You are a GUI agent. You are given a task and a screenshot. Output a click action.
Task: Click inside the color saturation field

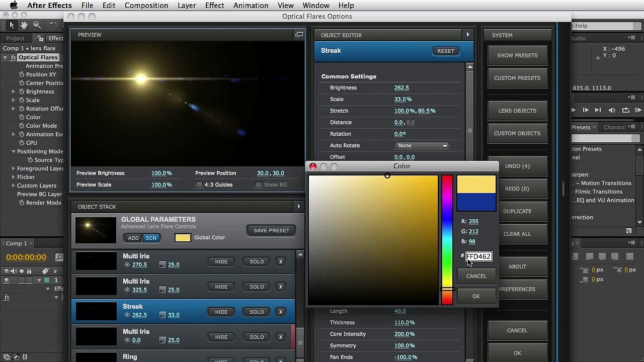(373, 240)
